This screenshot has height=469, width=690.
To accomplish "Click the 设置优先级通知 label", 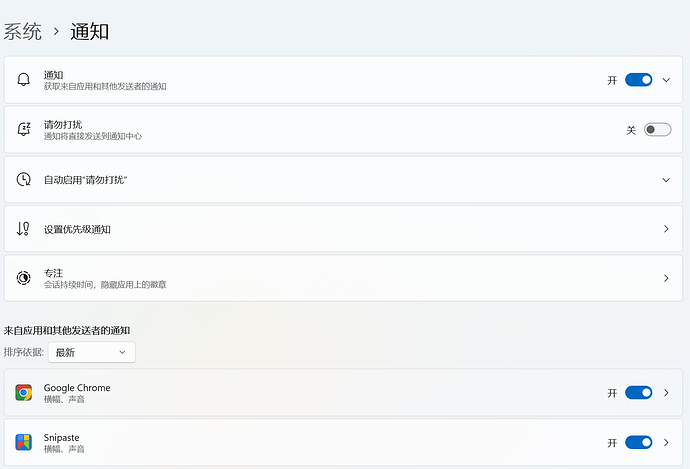I will pos(77,229).
